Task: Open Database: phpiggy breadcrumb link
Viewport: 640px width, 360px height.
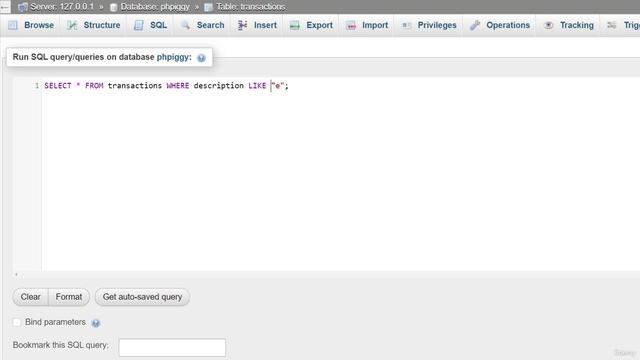Action: coord(155,7)
